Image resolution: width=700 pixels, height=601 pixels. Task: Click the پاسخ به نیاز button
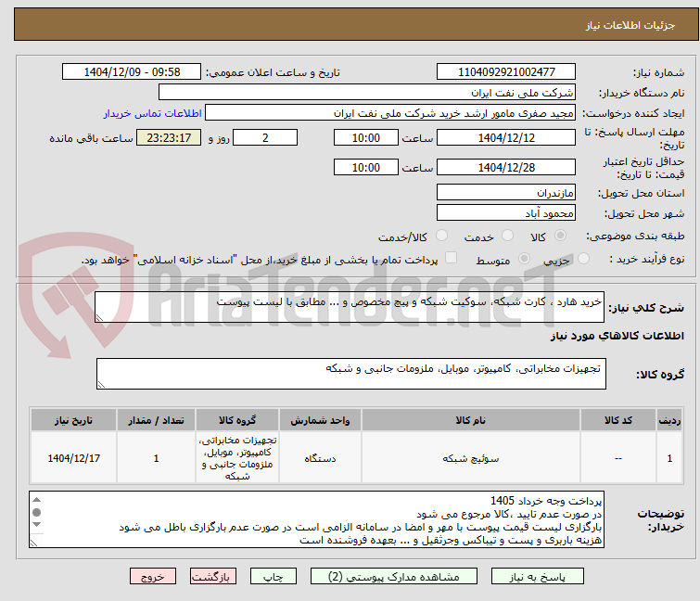pyautogui.click(x=538, y=576)
